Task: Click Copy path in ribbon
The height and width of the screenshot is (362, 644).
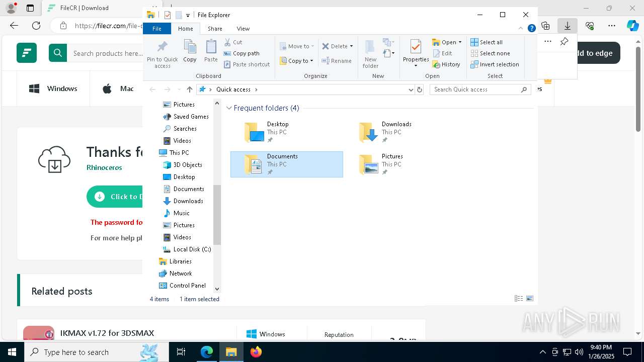Action: [242, 53]
